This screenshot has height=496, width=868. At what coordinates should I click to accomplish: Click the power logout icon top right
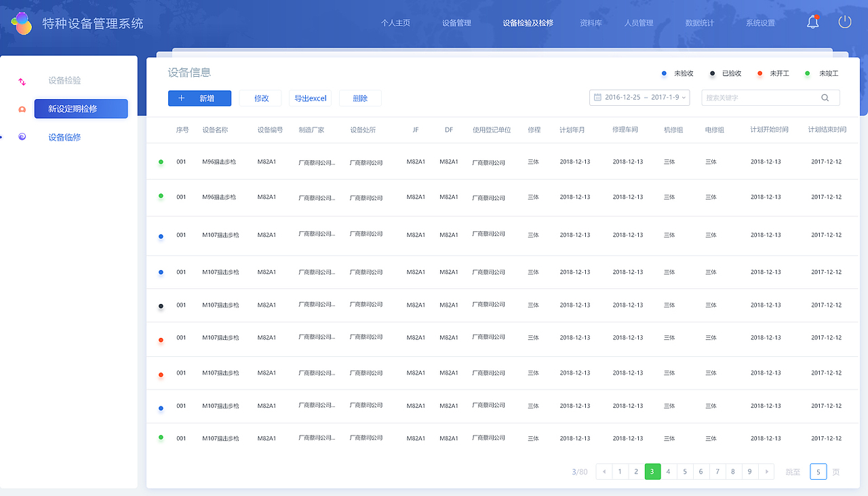click(x=844, y=21)
